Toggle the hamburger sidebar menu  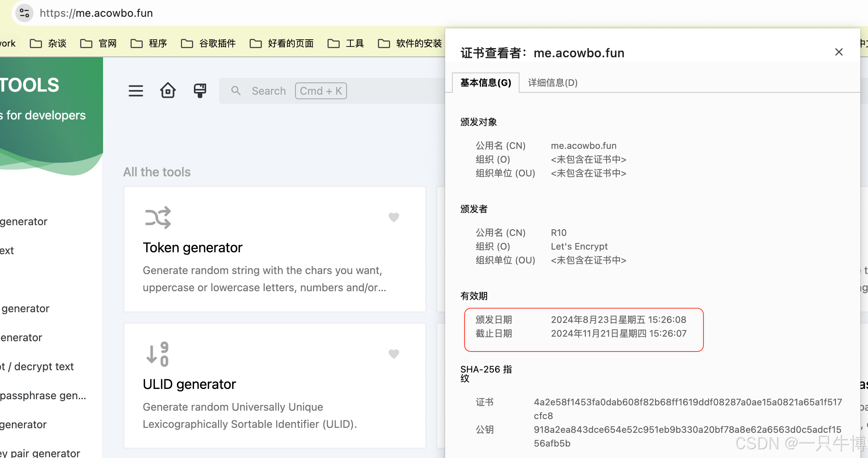point(136,91)
